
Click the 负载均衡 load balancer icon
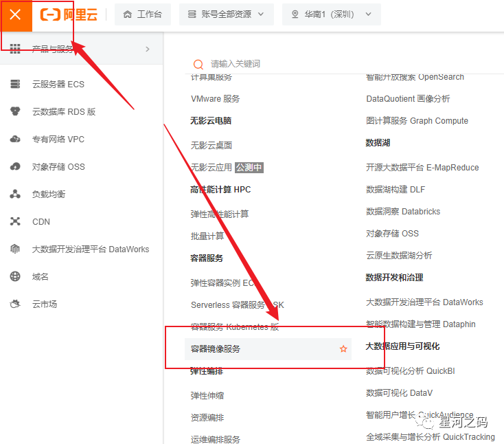[x=15, y=194]
